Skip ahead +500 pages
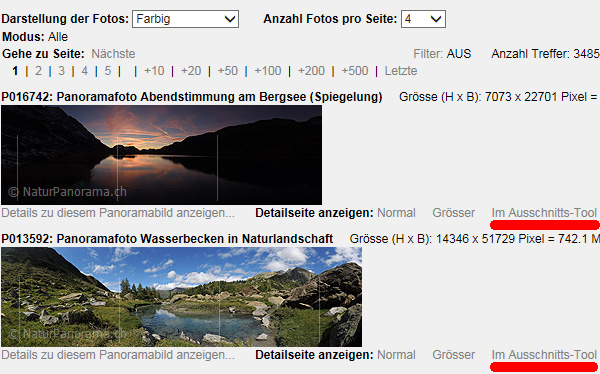Screen dimensions: 600x374 (x=355, y=71)
